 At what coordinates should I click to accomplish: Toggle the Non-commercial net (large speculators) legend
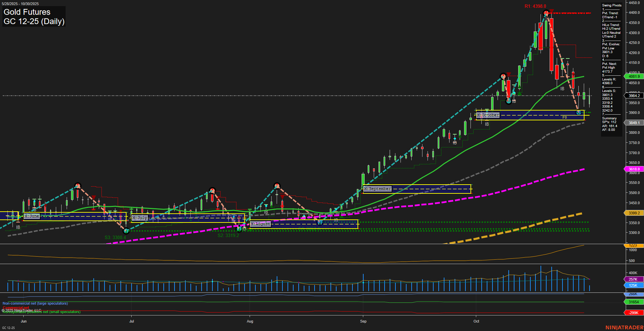pos(35,303)
